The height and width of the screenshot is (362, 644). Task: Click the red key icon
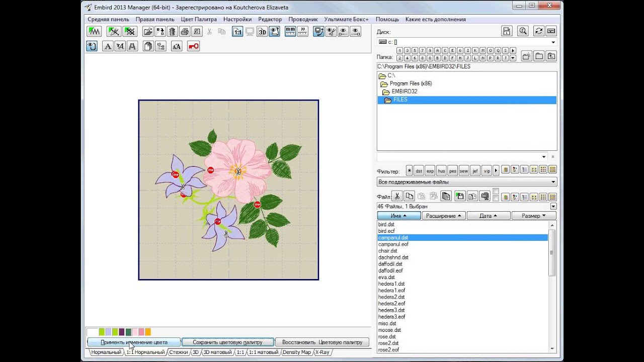pyautogui.click(x=193, y=46)
